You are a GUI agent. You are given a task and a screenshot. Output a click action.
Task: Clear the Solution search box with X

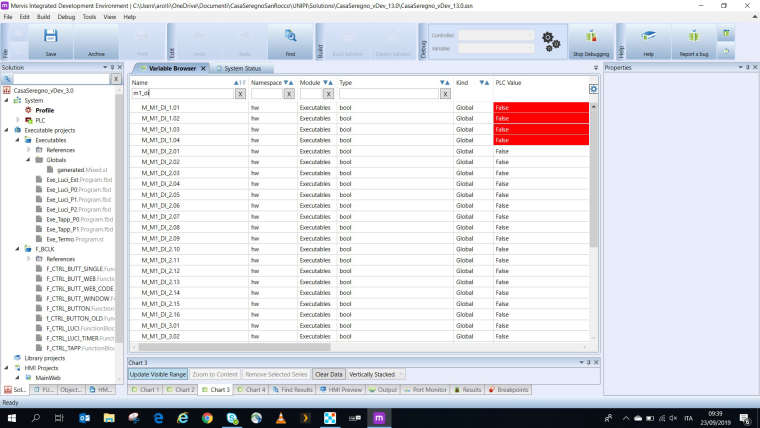click(x=115, y=79)
